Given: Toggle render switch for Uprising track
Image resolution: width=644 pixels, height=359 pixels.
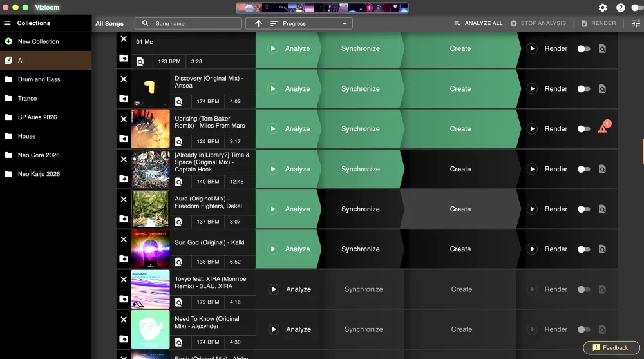Looking at the screenshot, I should click(583, 129).
